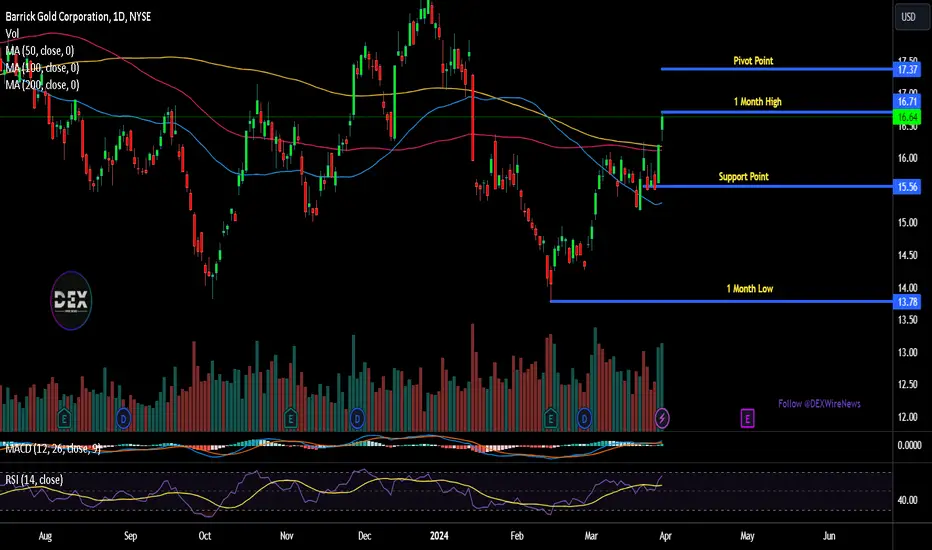Click the dividend D marker just before Sep
Screen dimensions: 932x550
123,419
